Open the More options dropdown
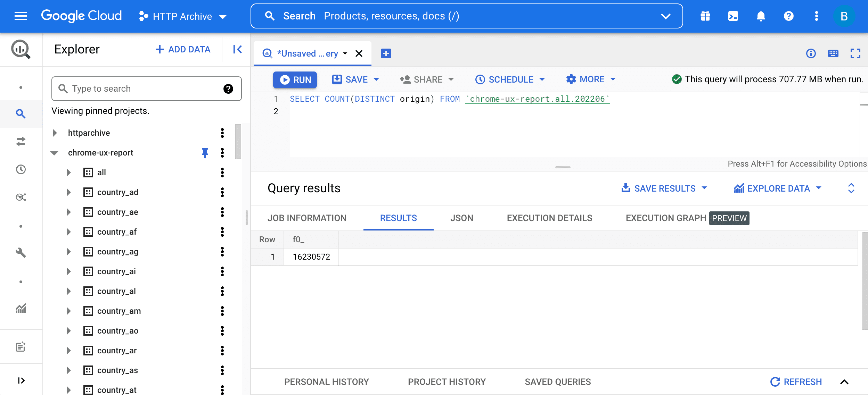Viewport: 868px width, 395px height. pos(591,79)
